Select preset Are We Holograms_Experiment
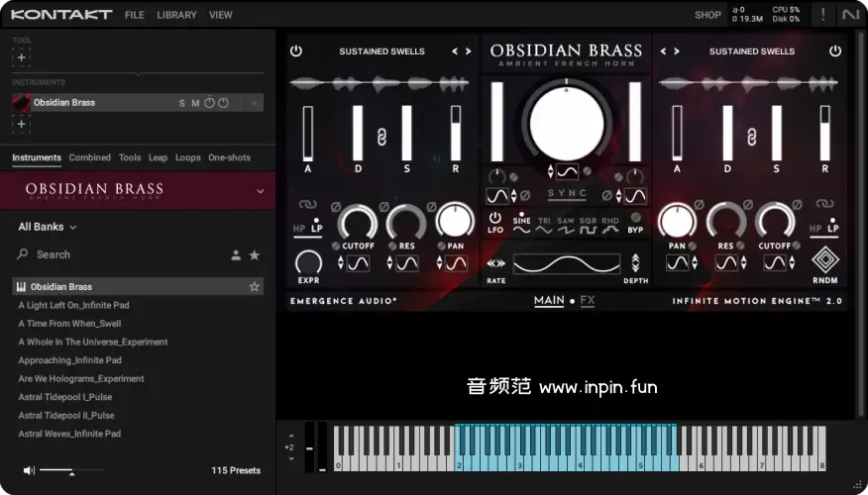The width and height of the screenshot is (868, 495). coord(81,379)
